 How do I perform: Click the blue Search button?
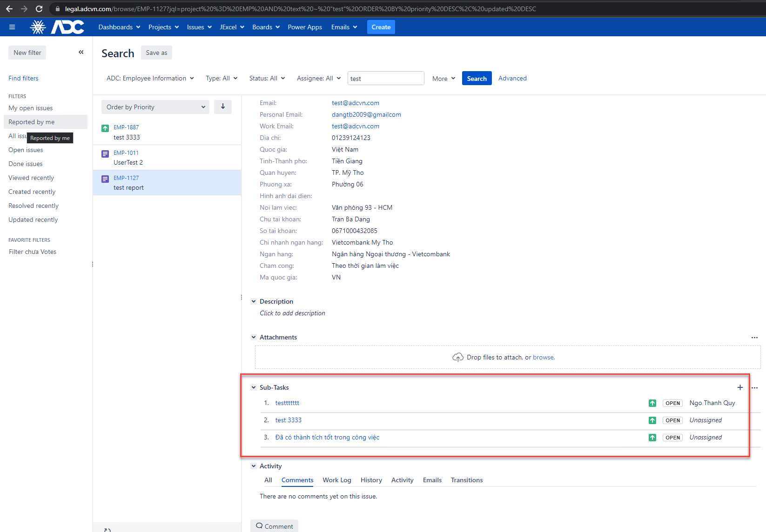[x=477, y=78]
